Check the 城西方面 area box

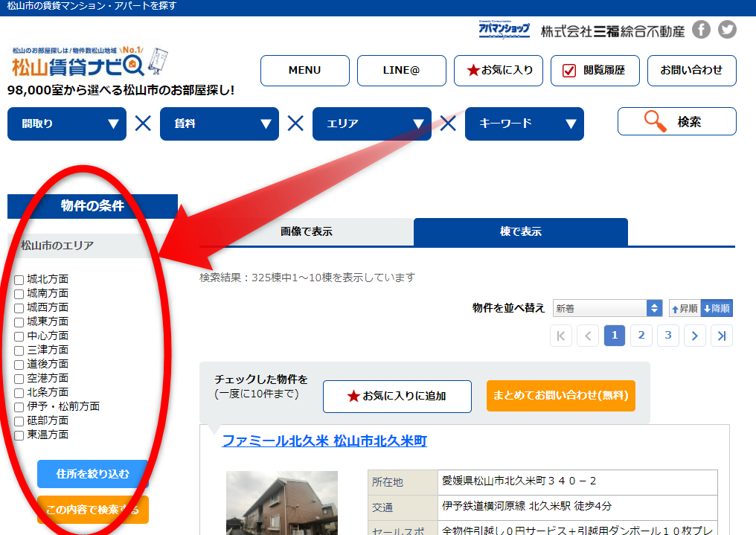click(x=19, y=308)
